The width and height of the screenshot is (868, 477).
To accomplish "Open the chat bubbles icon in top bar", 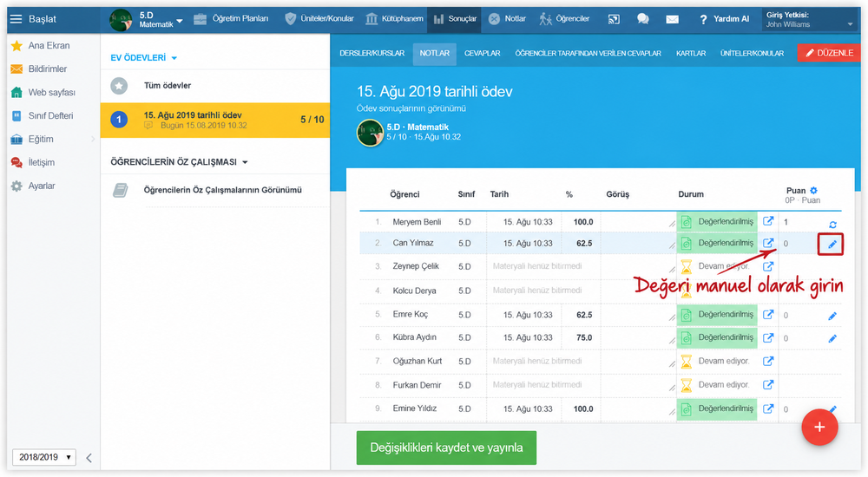I will pyautogui.click(x=642, y=19).
